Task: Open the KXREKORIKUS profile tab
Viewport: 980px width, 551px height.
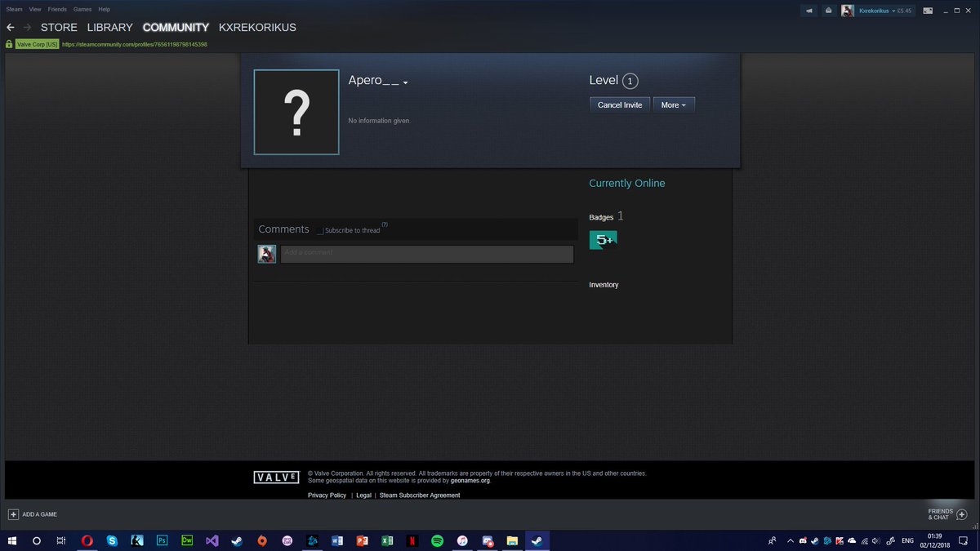Action: (x=257, y=28)
